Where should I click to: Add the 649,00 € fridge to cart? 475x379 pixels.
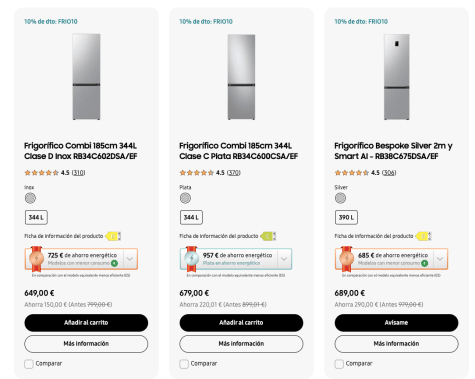coord(86,323)
